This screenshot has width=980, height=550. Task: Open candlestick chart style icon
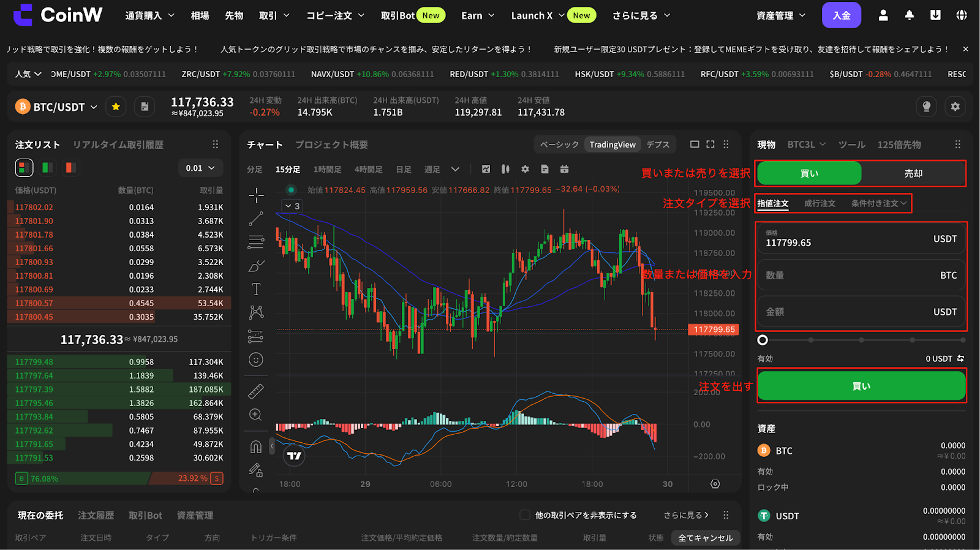coord(505,169)
